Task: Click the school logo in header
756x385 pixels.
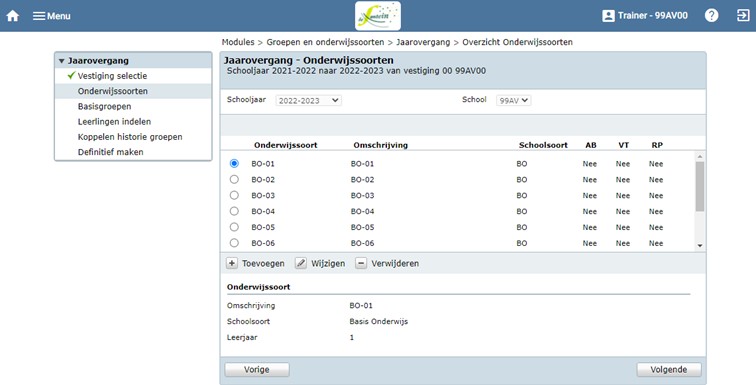Action: 378,16
